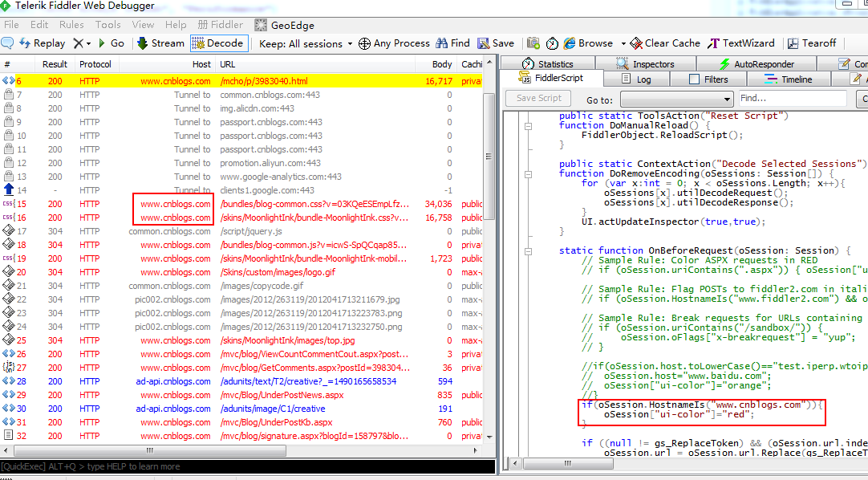The height and width of the screenshot is (480, 868).
Task: Select CSS icon of session 15
Action: (8, 204)
